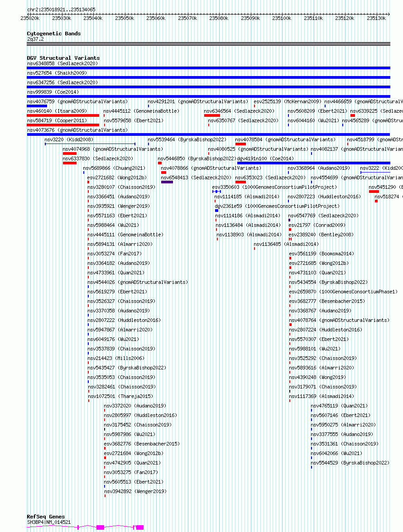This screenshot has height=532, width=403.
Task: Select nsv6347256 (Sedlazeck2020) variant label
Action: click(62, 82)
